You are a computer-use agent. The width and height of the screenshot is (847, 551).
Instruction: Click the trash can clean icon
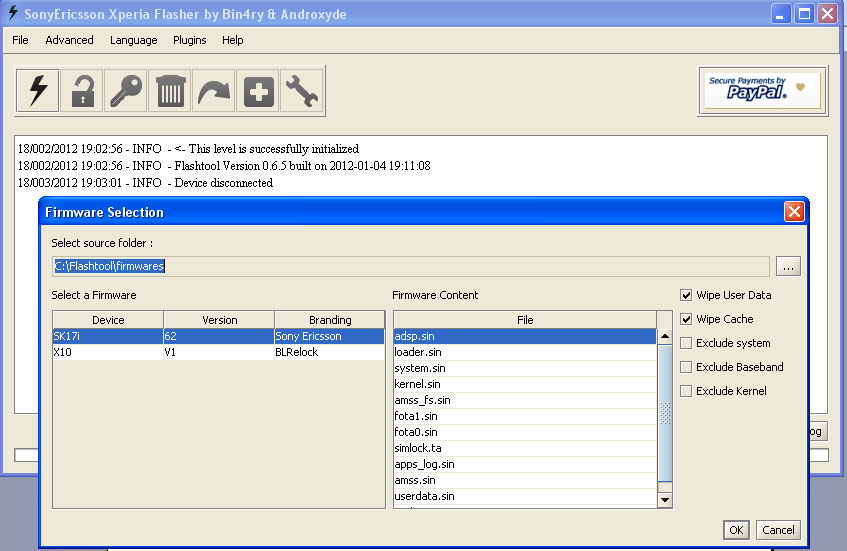coord(170,91)
